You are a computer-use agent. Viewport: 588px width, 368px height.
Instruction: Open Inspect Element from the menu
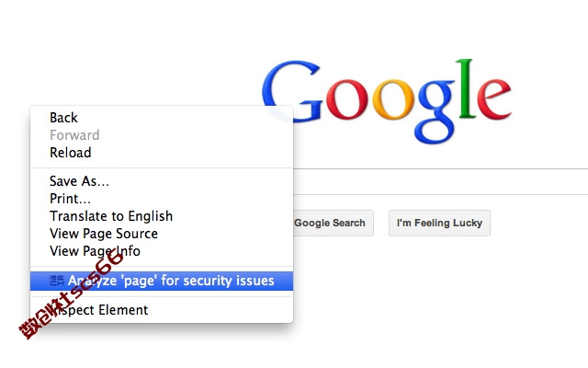(99, 310)
